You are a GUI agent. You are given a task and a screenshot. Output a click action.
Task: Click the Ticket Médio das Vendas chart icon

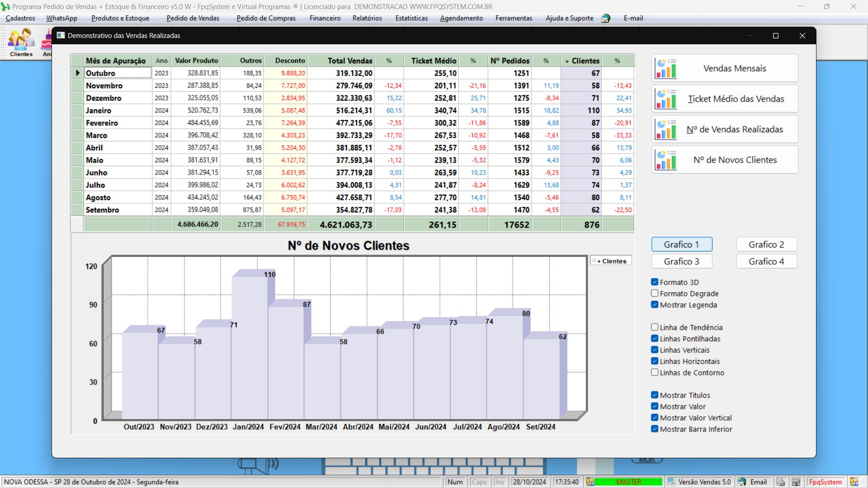tap(665, 99)
